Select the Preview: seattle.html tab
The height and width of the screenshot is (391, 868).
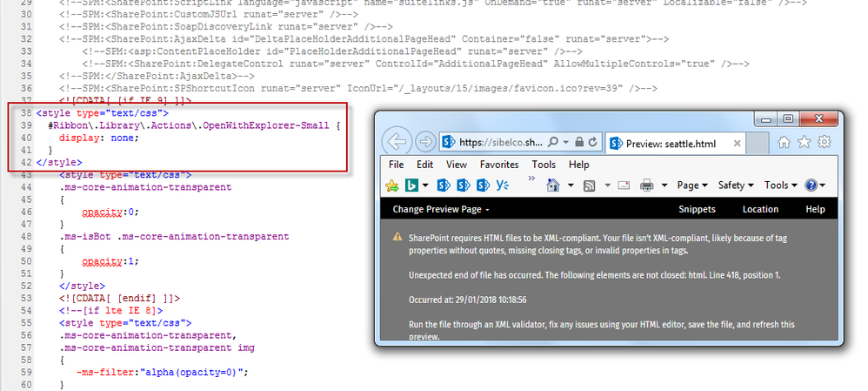pyautogui.click(x=676, y=144)
